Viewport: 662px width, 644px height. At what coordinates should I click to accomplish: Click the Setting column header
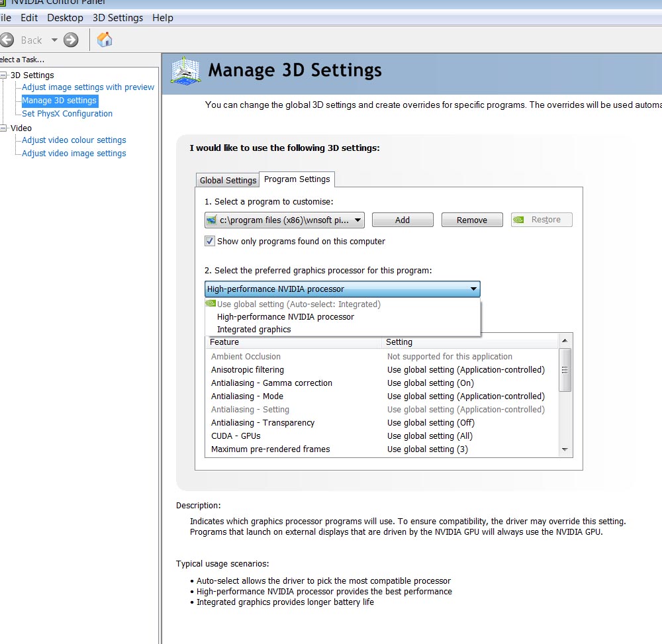click(x=470, y=342)
